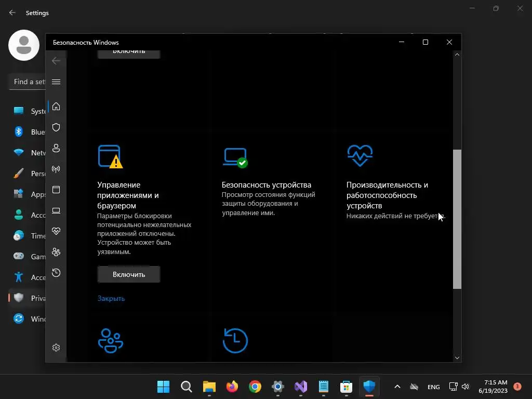This screenshot has width=532, height=399.
Task: Launch Firefox from taskbar
Action: [232, 387]
